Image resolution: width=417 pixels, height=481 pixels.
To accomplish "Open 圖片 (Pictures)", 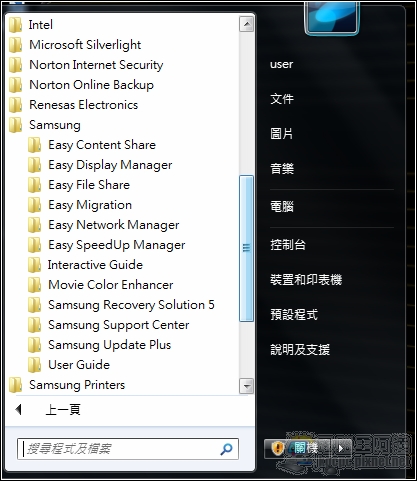I will coord(282,134).
